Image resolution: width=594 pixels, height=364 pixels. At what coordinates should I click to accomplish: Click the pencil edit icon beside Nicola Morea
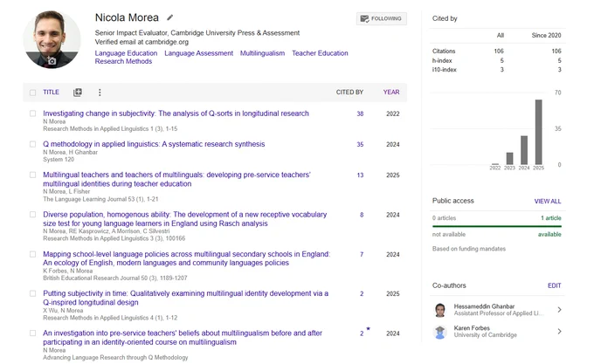point(170,17)
